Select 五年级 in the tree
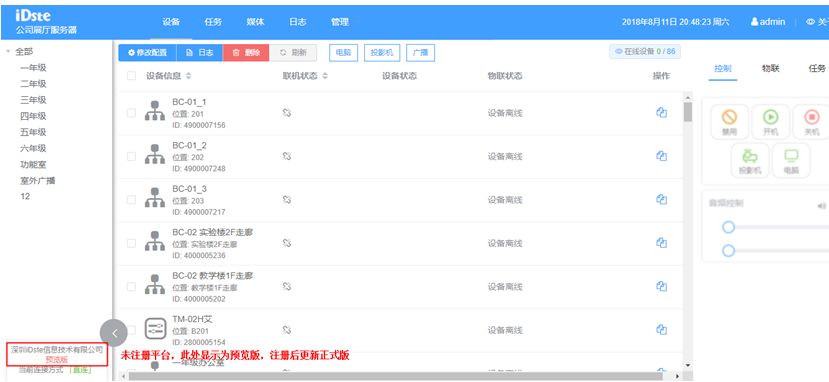Image resolution: width=829 pixels, height=382 pixels. point(33,132)
